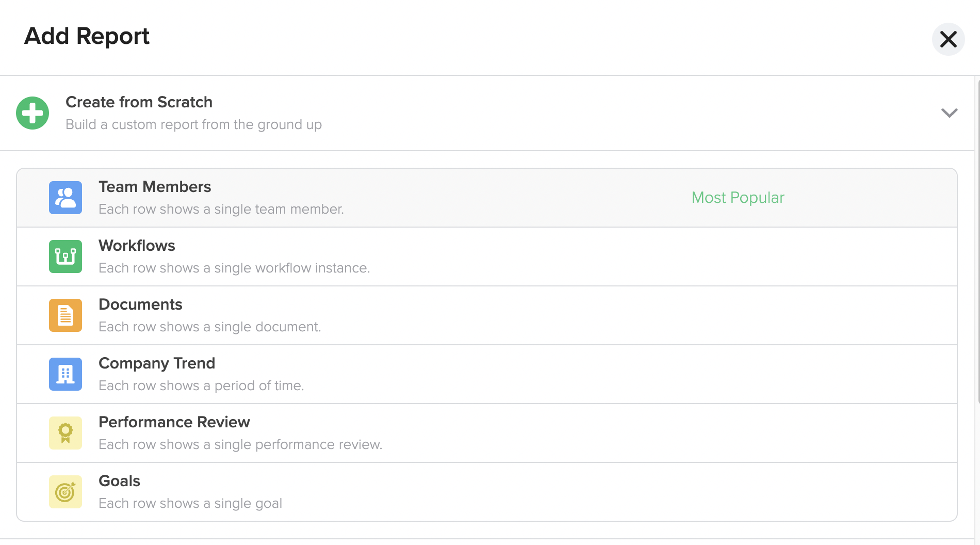This screenshot has height=545, width=980.
Task: Pick the Company Trend report title
Action: click(157, 363)
